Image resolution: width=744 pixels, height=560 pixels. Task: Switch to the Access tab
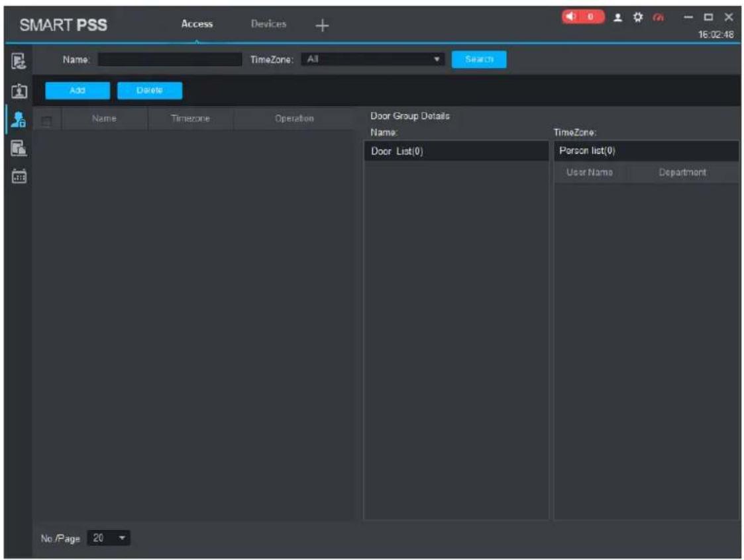pos(197,24)
